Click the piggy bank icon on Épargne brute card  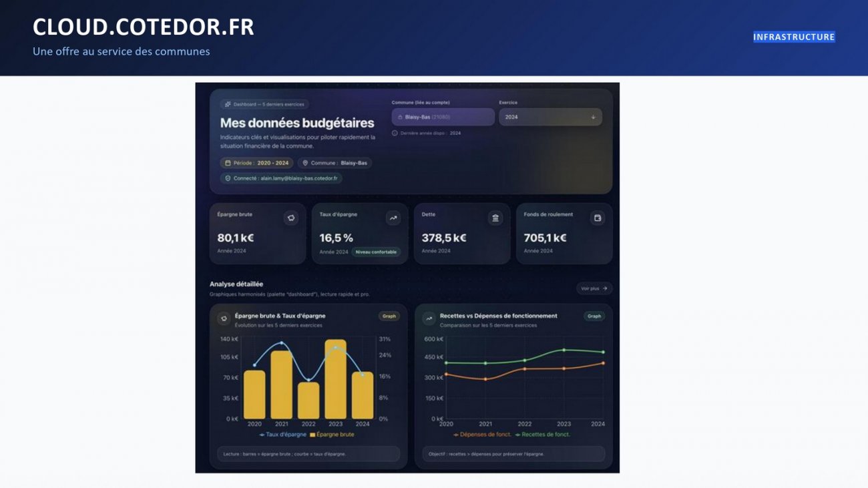291,218
